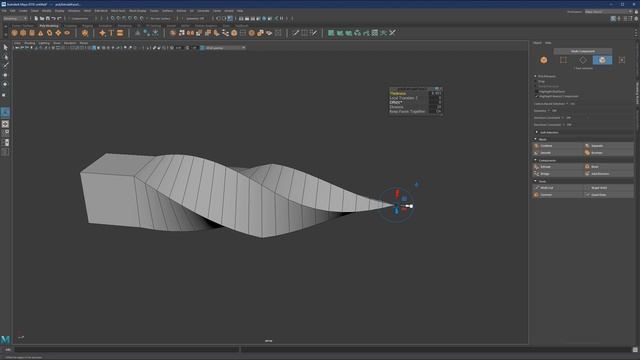Switch to the Sculpting shelf tab
This screenshot has width=640, height=360.
[70, 26]
